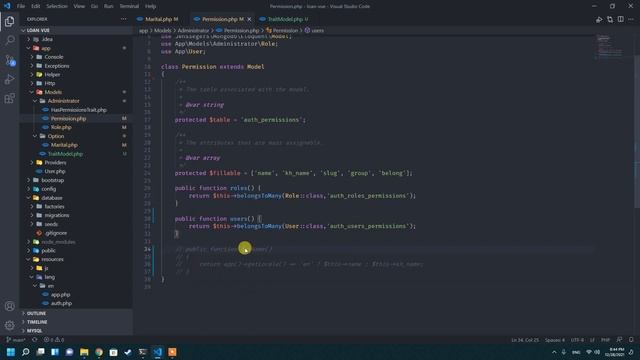Viewport: 640px width, 360px height.
Task: Open the terminal app in taskbar
Action: 142,352
